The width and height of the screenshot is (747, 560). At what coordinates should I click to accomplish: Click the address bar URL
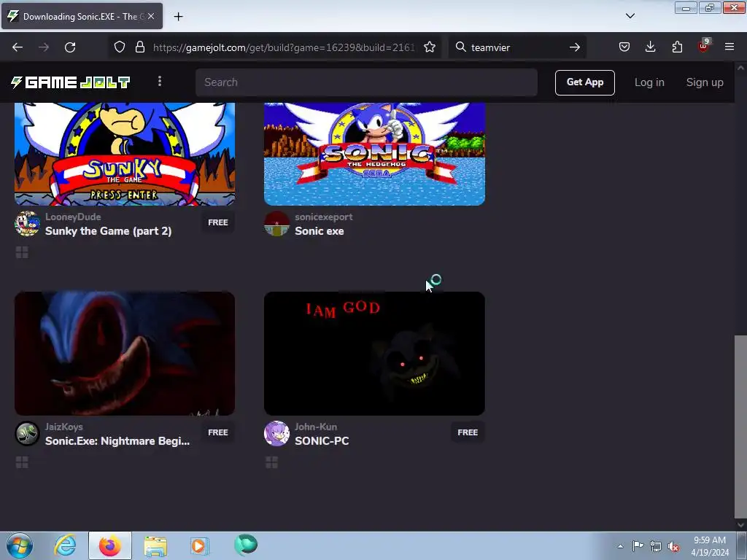284,47
